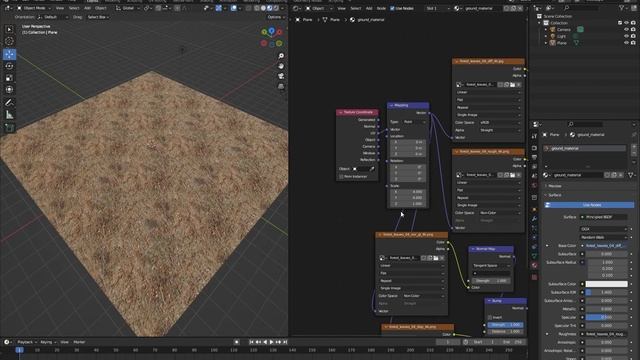Open the Tool properties tab icon
Image resolution: width=640 pixels, height=360 pixels.
click(534, 136)
